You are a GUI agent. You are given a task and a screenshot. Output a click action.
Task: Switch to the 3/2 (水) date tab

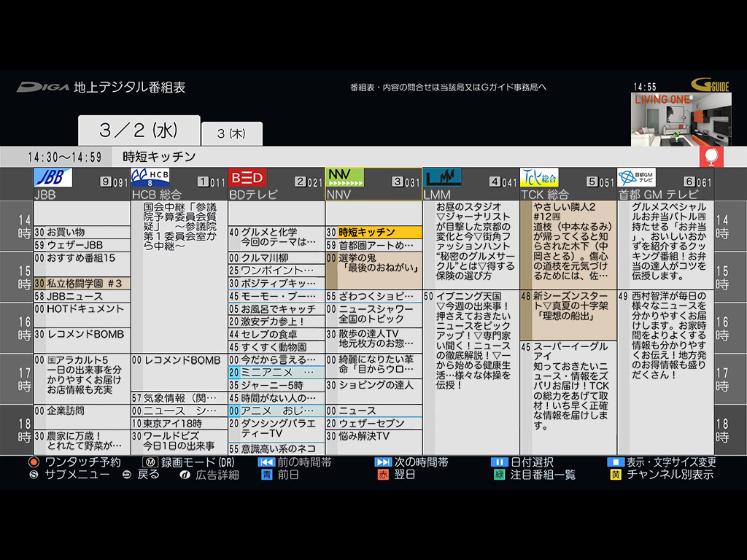click(139, 131)
